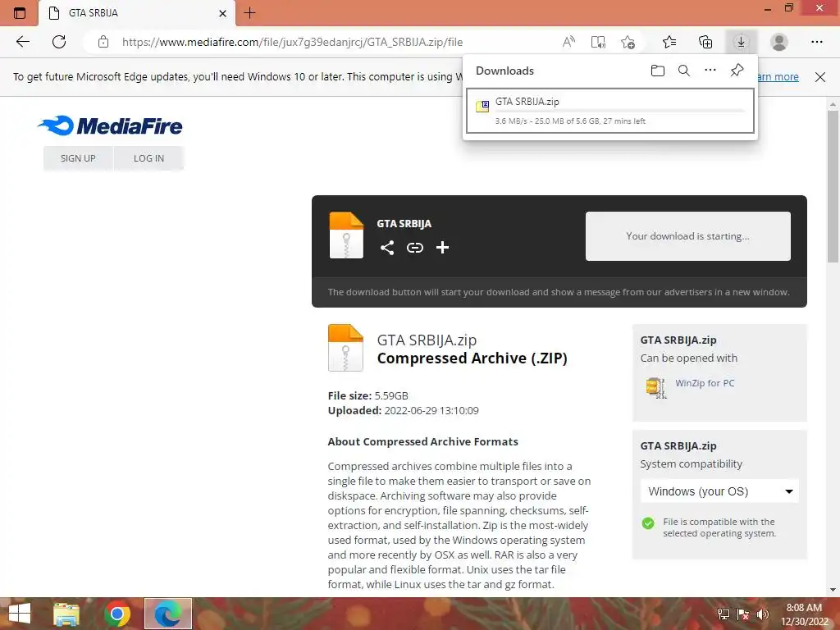Viewport: 840px width, 630px height.
Task: Toggle the Downloads toolbar button
Action: pos(741,42)
